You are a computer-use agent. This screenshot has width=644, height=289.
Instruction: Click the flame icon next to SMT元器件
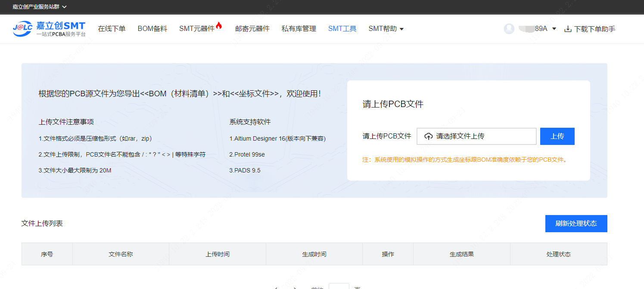tap(219, 26)
